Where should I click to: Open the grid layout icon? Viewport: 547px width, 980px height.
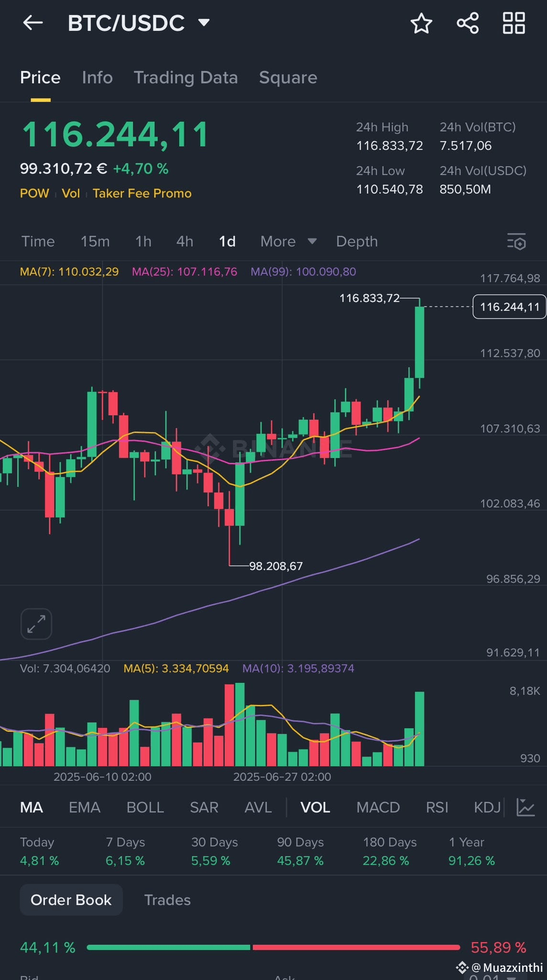point(514,23)
